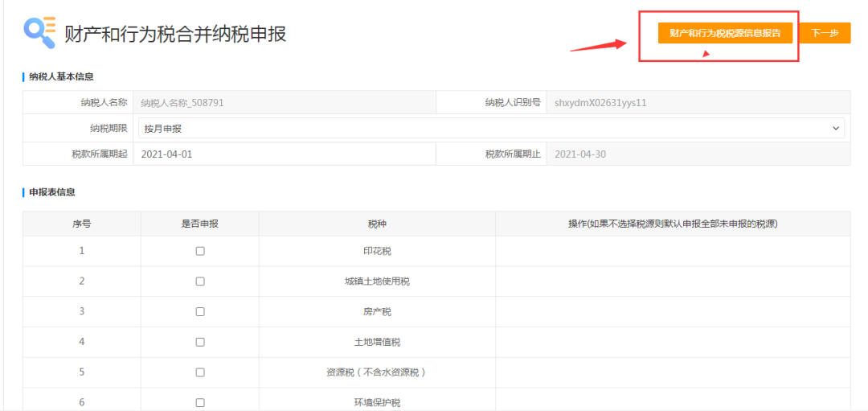
Task: Click the magnifier logo icon beside the title
Action: (39, 33)
